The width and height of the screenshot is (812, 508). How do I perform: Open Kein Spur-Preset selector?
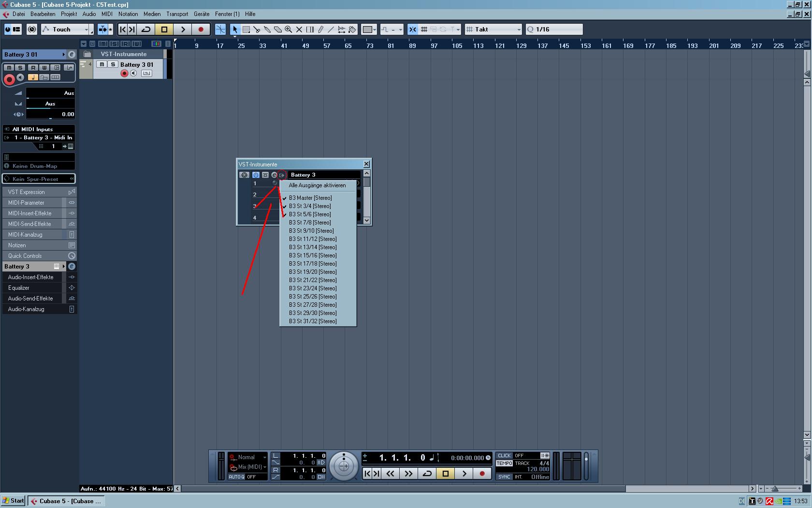[x=39, y=179]
